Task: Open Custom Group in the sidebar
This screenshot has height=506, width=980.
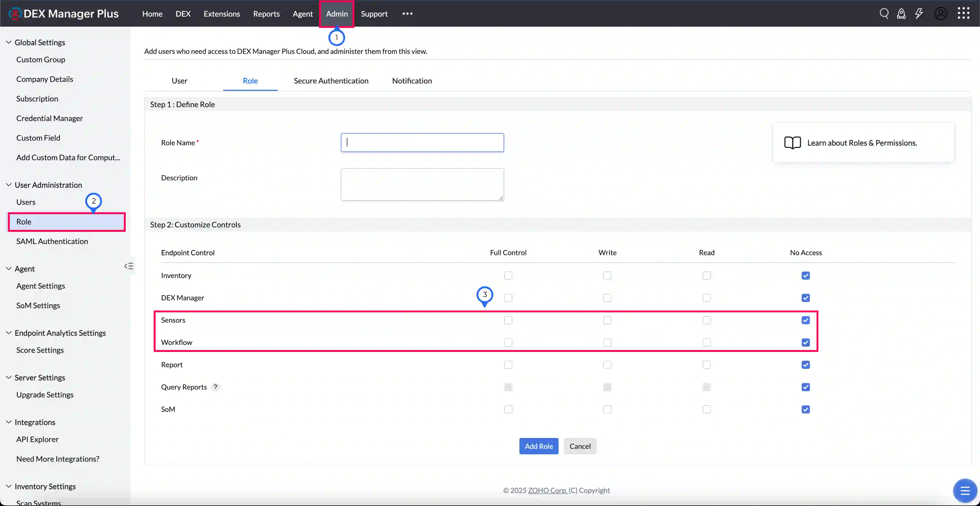Action: click(41, 59)
